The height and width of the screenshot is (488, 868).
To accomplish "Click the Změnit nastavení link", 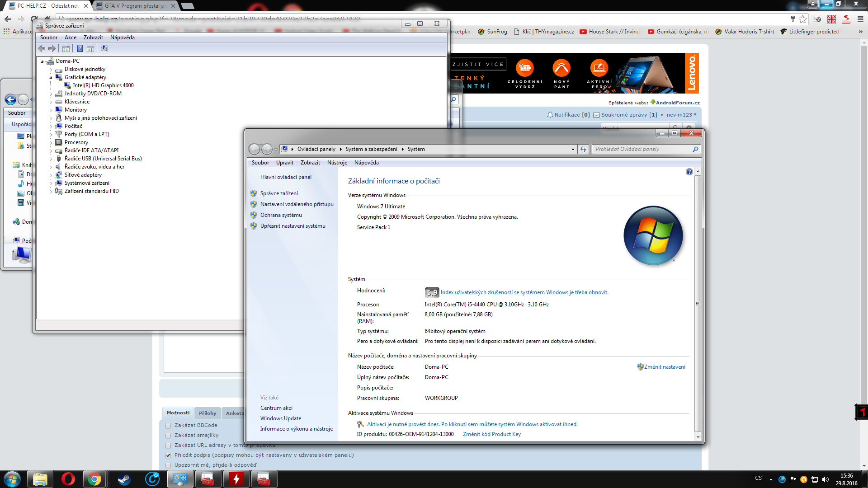I will pyautogui.click(x=664, y=367).
